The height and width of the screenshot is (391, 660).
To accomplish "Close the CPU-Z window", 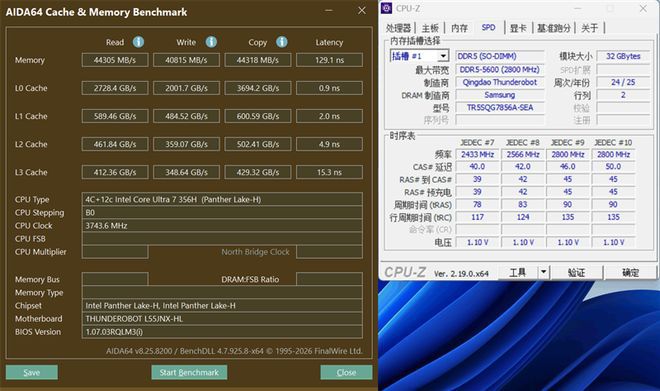I will pos(643,8).
